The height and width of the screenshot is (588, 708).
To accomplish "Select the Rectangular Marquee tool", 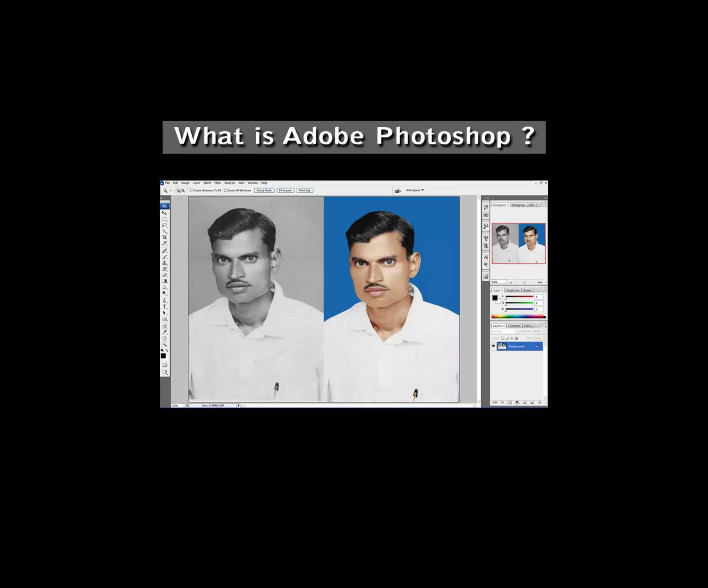I will tap(165, 219).
